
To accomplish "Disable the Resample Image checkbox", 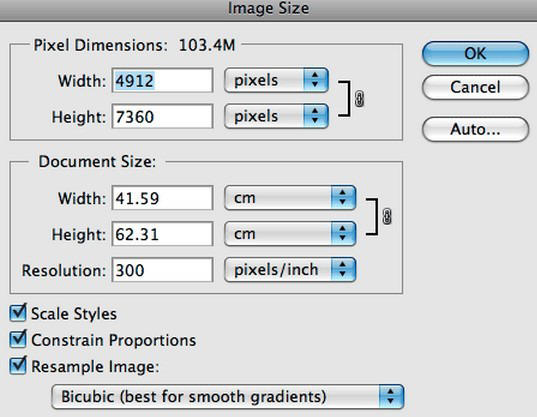I will tap(18, 365).
